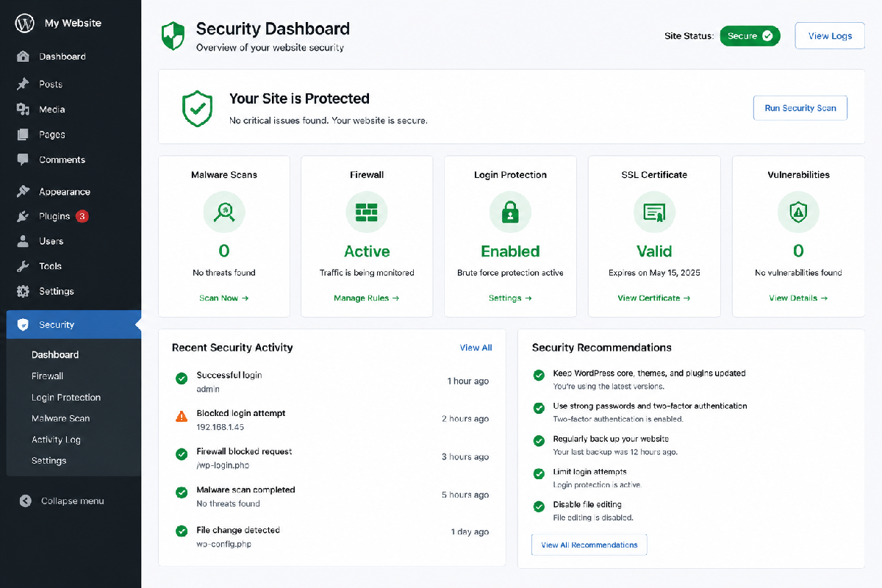Click the WordPress logo icon
882x588 pixels.
click(x=24, y=24)
